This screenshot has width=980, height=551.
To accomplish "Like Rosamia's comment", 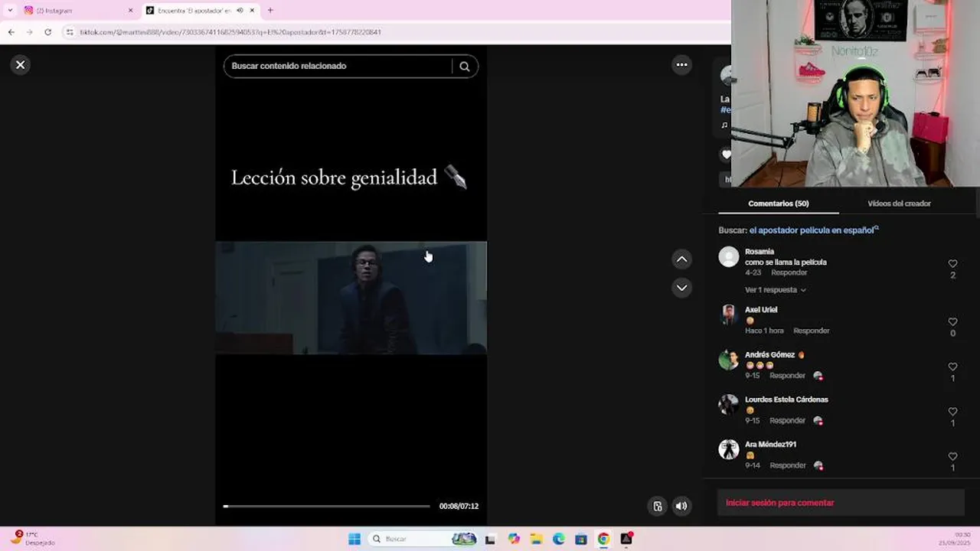I will pos(952,264).
